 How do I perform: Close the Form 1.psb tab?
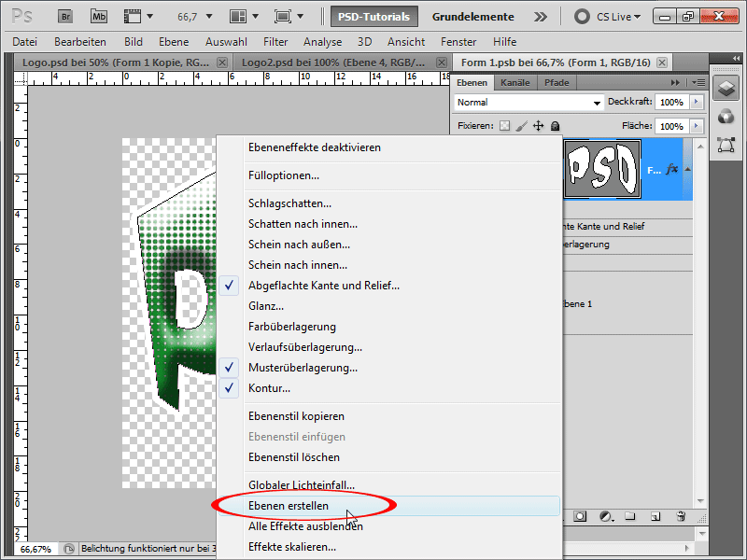point(662,63)
